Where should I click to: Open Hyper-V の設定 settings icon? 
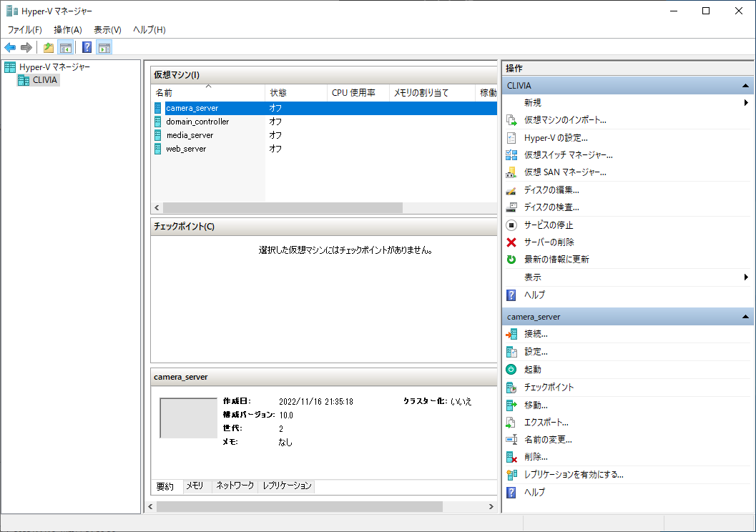click(x=511, y=138)
